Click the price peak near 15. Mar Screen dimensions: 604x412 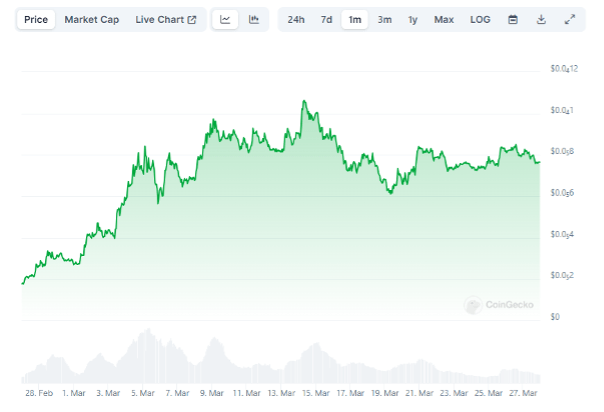303,102
